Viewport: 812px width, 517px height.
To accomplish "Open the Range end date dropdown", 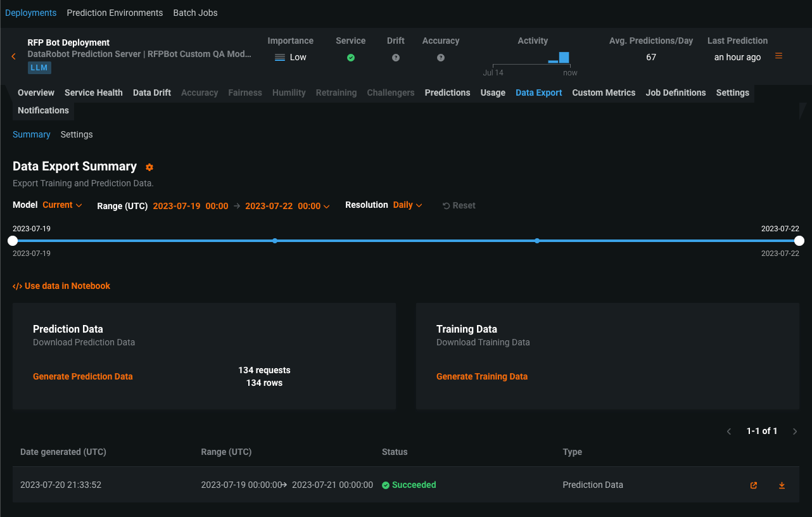I will tap(287, 206).
